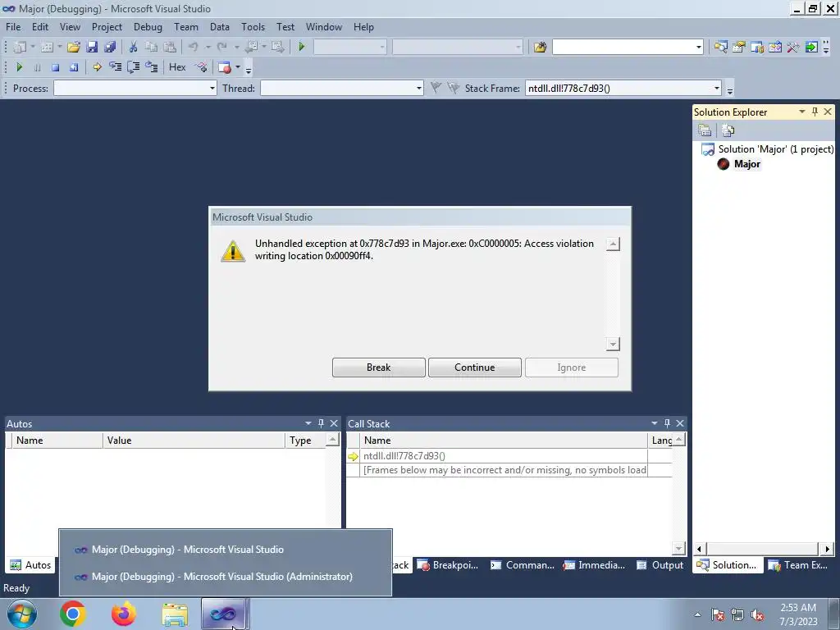Continue execution via debug toolbar play icon
The image size is (840, 630).
20,67
